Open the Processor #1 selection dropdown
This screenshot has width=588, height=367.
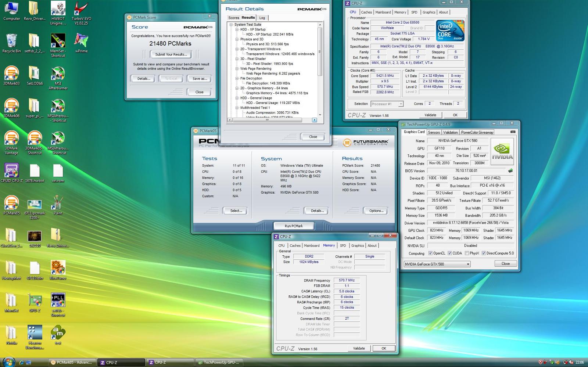[x=387, y=104]
